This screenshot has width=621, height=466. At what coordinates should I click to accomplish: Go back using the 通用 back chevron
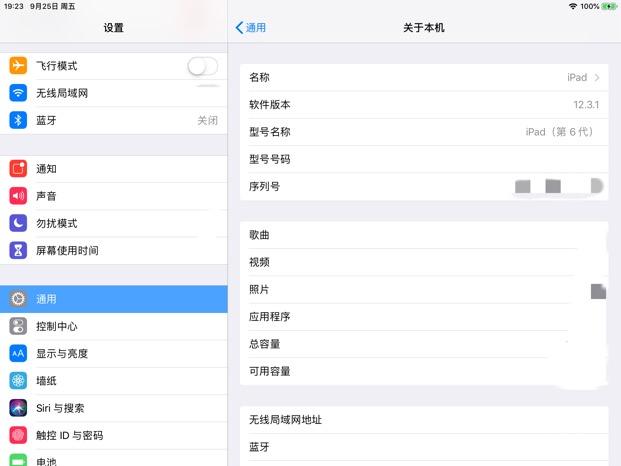tap(239, 28)
